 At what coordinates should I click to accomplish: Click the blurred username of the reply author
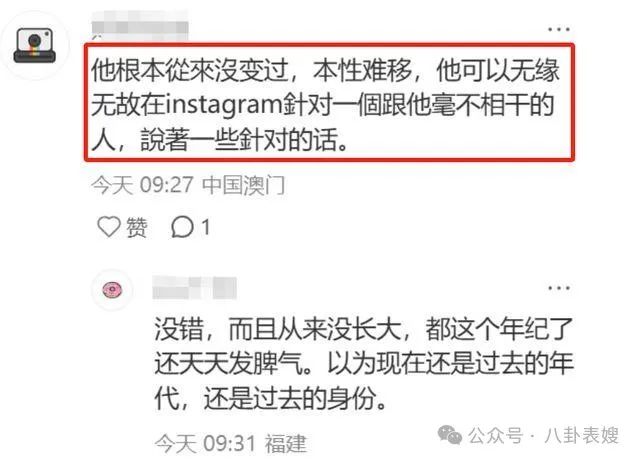click(195, 288)
